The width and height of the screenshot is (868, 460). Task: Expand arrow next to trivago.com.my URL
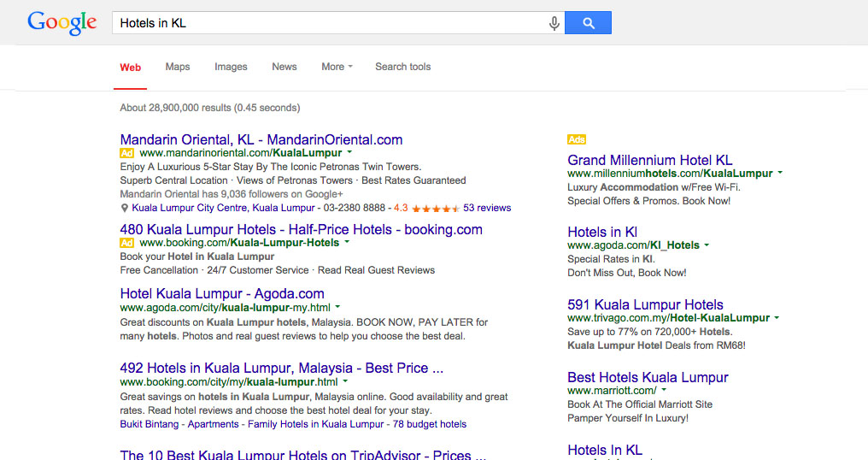pos(777,317)
